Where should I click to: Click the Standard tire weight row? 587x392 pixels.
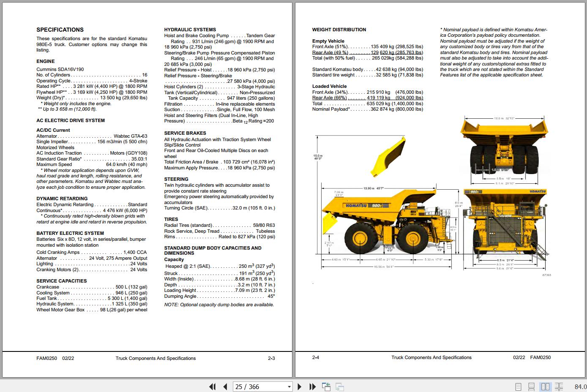click(x=368, y=75)
